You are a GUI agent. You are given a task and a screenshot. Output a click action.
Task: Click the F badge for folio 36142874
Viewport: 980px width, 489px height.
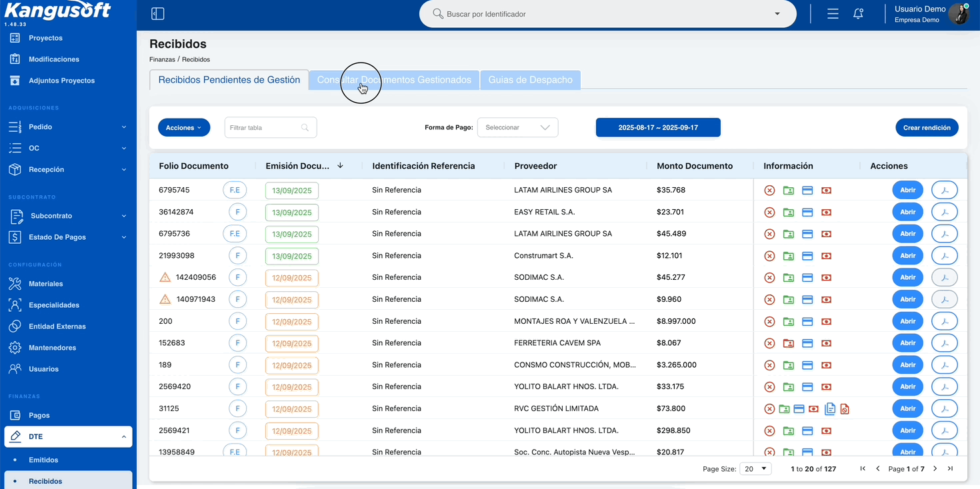pos(237,212)
